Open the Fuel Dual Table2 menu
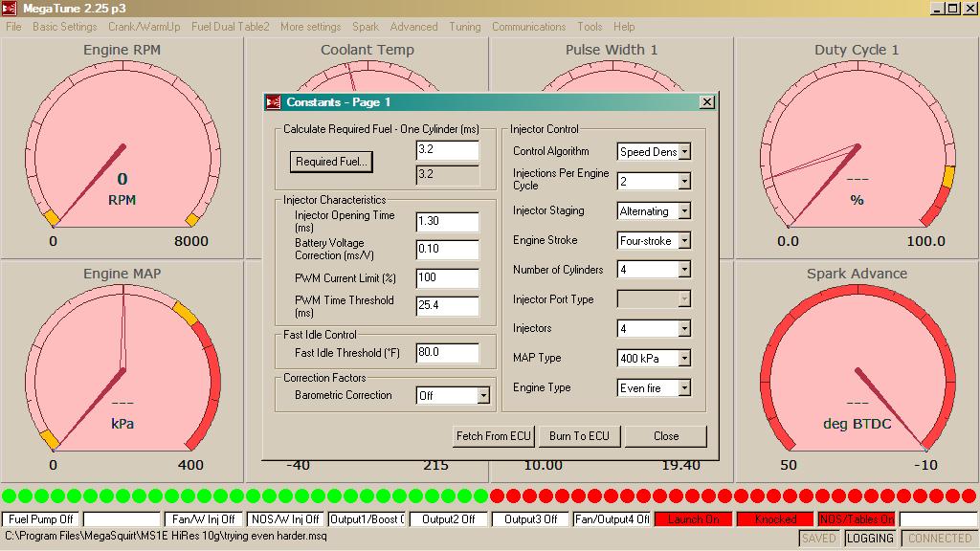The width and height of the screenshot is (980, 551). point(231,26)
